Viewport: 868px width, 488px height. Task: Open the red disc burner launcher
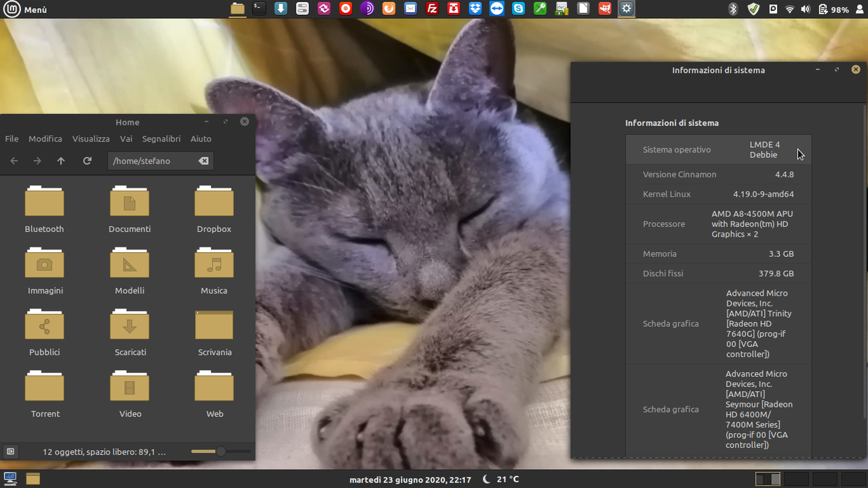coord(346,9)
